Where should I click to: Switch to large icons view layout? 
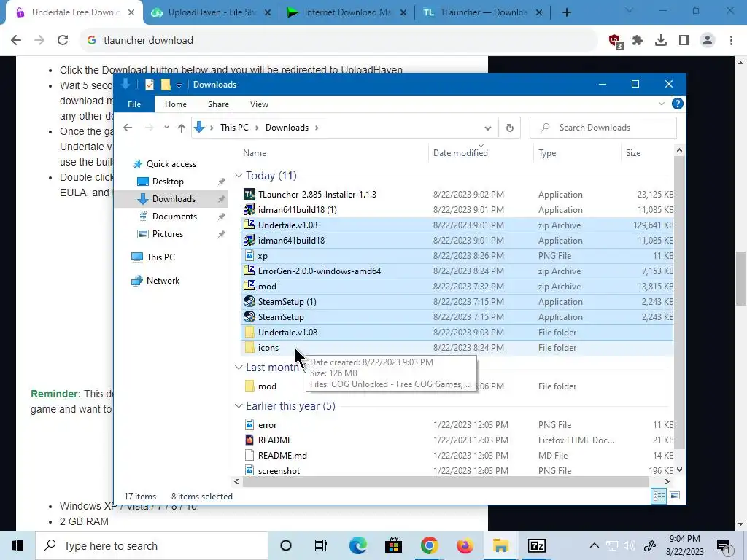[x=675, y=496]
